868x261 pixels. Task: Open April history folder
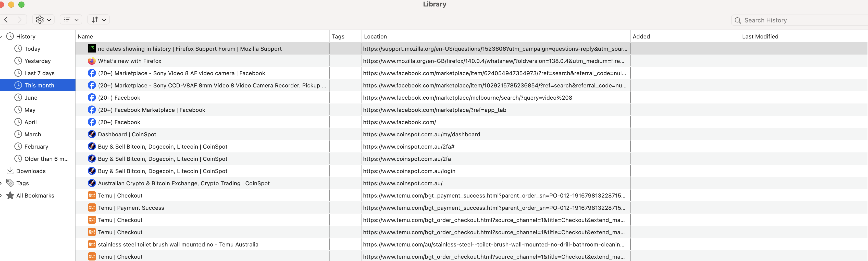click(x=30, y=122)
